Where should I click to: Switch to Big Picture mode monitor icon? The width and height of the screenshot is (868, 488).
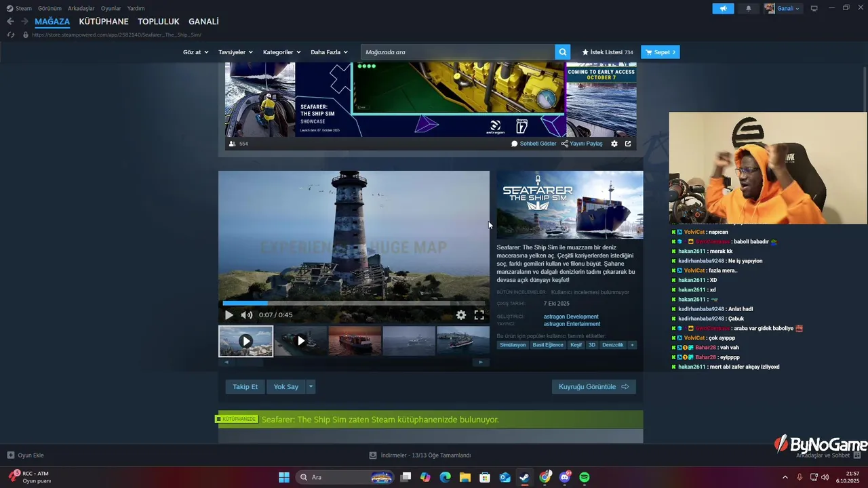click(814, 9)
